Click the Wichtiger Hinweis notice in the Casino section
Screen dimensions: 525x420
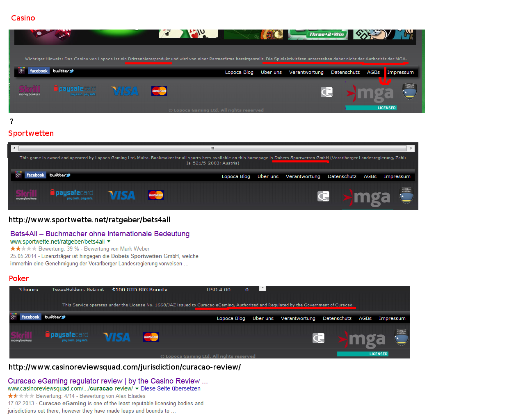point(216,59)
